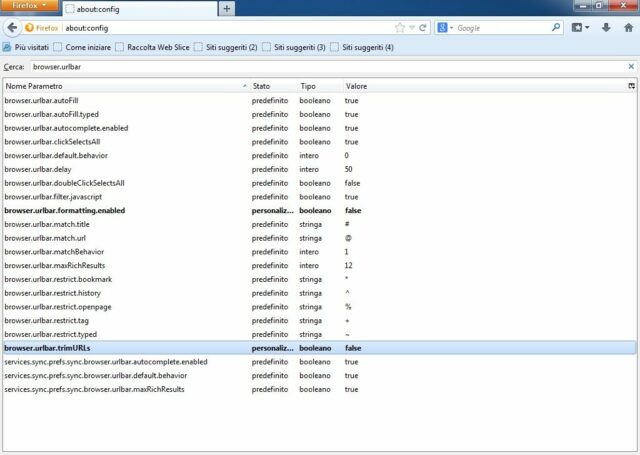The image size is (640, 455).
Task: Click the search magnifier icon in Google box
Action: click(x=554, y=28)
